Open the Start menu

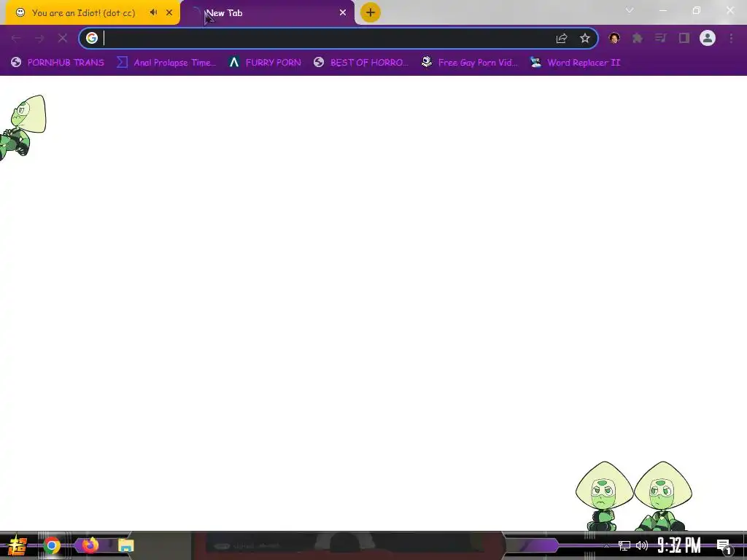(x=17, y=545)
